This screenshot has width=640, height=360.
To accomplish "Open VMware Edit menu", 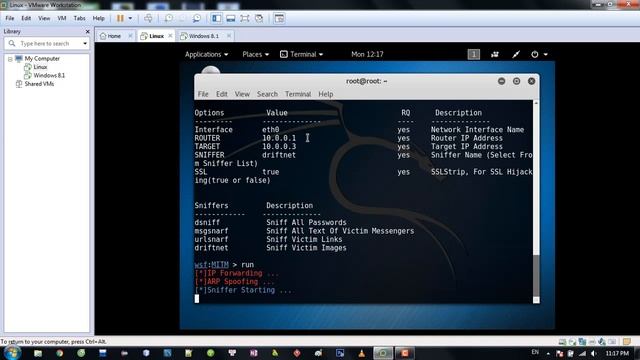I will pos(26,18).
